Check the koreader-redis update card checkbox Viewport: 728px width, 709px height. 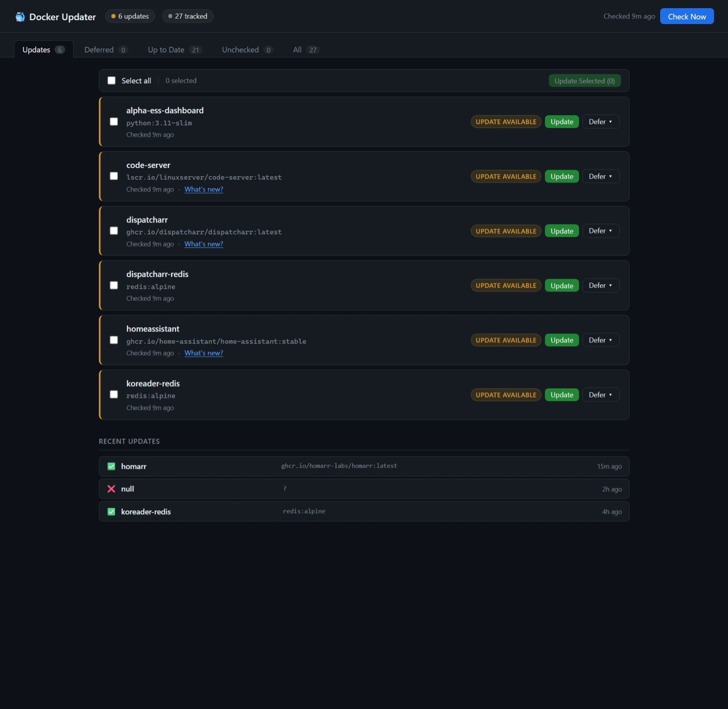pos(114,394)
